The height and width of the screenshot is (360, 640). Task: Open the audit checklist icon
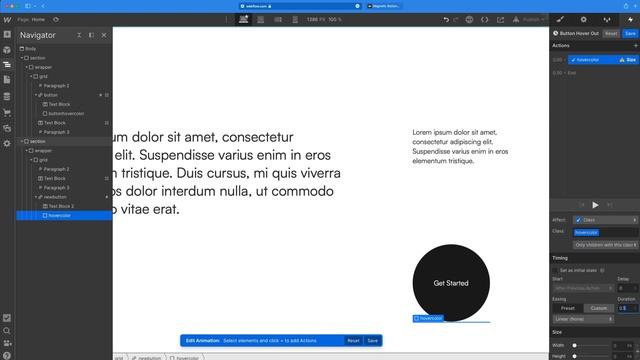7,318
